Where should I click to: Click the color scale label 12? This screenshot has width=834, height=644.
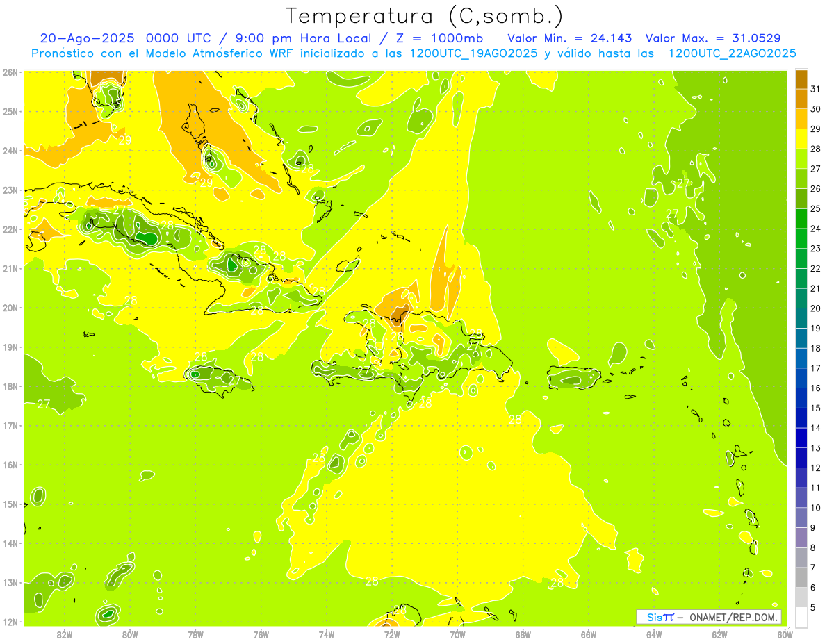point(817,468)
